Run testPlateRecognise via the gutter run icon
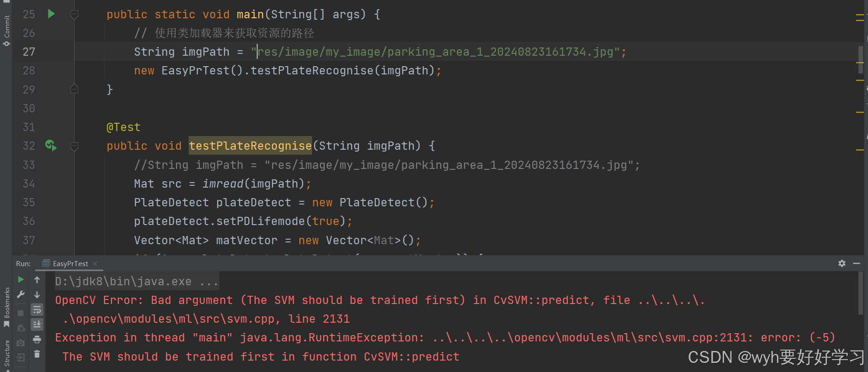The width and height of the screenshot is (868, 372). 51,145
